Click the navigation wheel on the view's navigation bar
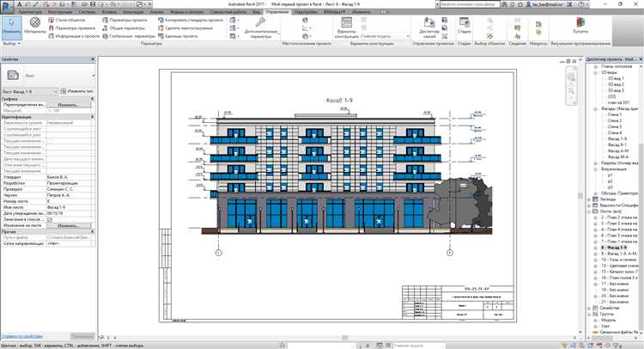This screenshot has height=349, width=644. (x=571, y=77)
